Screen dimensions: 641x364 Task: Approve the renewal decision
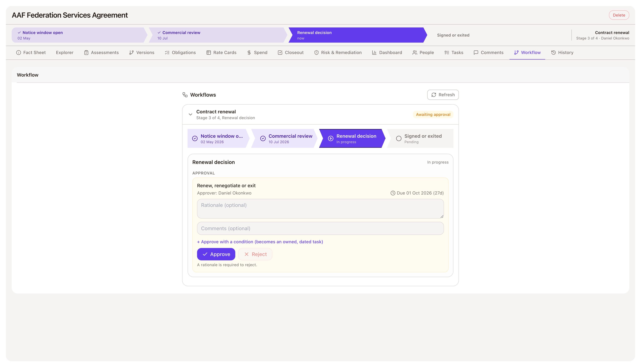216,254
